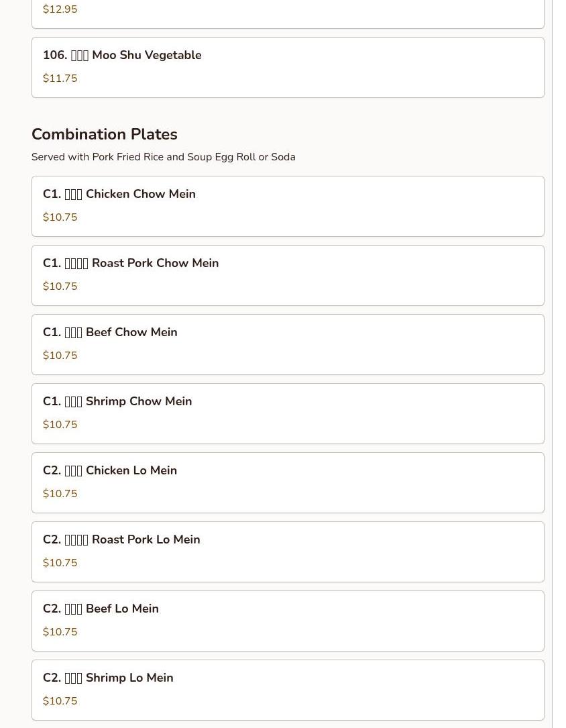Click the Shrimp Lo Mein menu item
This screenshot has height=728, width=566.
(x=287, y=690)
